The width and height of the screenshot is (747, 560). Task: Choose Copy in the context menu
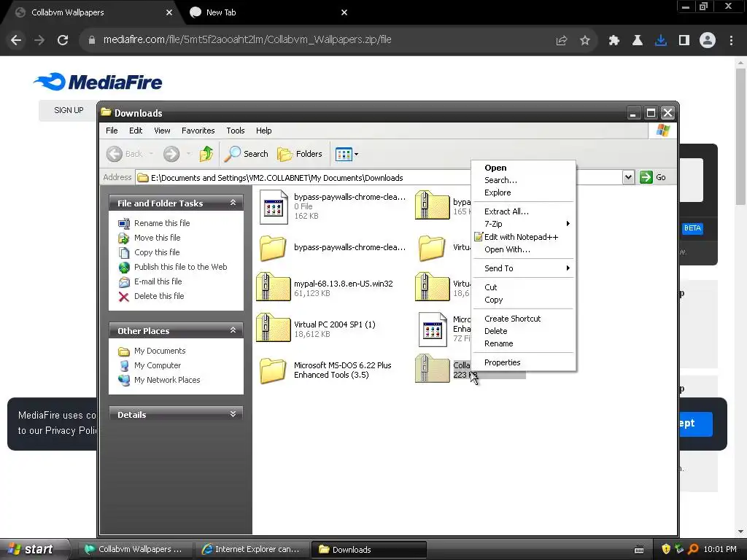523,300
